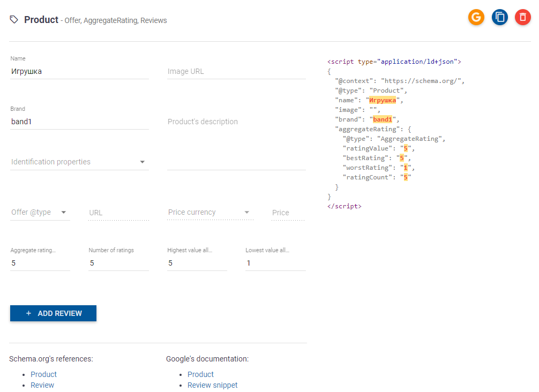This screenshot has height=392, width=539.
Task: Click the Brand field containing band1
Action: point(79,122)
